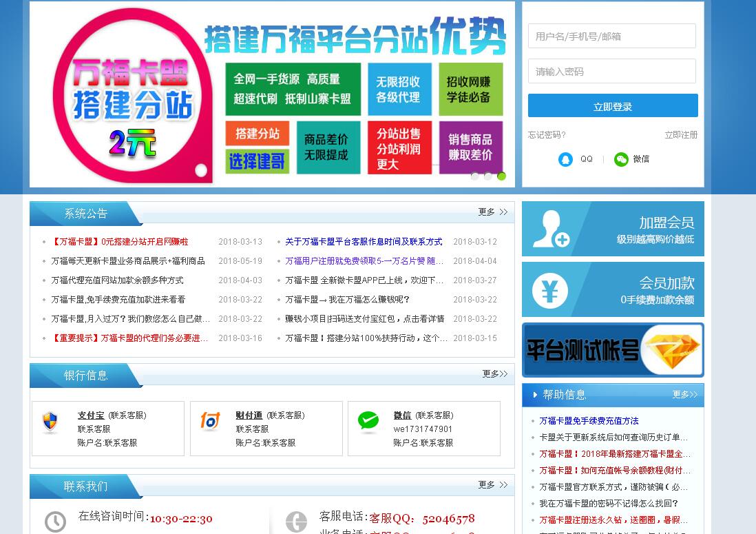Expand 更多 in 银行信息 header
This screenshot has width=756, height=534.
point(494,374)
